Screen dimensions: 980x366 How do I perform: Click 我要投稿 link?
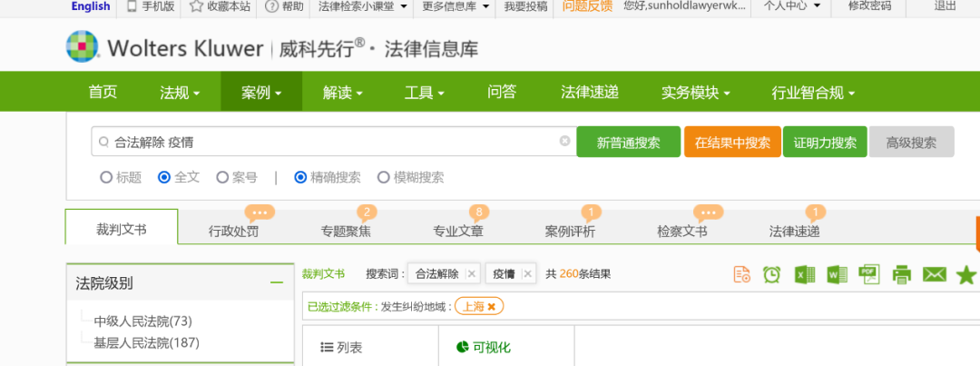coord(525,6)
